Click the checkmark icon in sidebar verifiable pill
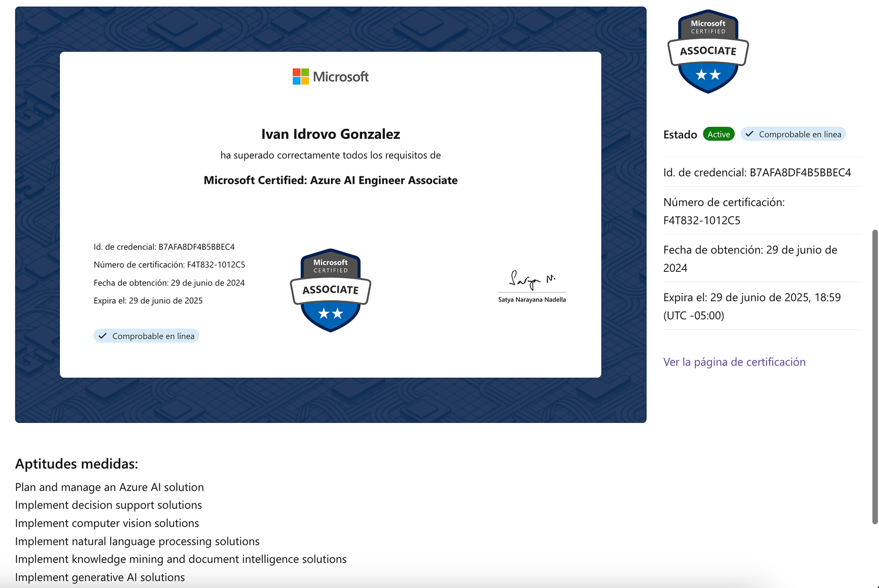This screenshot has height=588, width=879. (749, 134)
